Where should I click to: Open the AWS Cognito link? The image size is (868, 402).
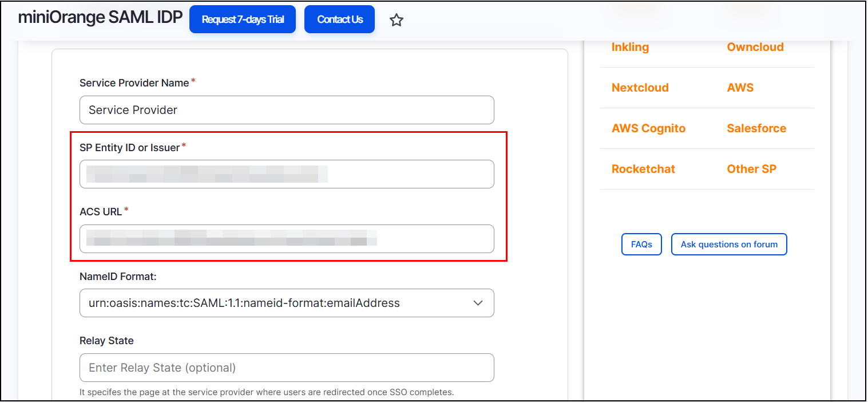[648, 129]
